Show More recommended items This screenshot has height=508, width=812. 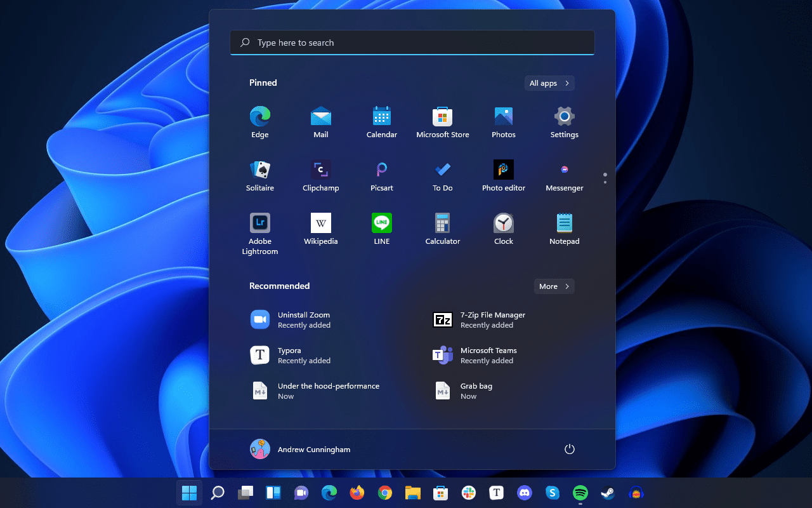[554, 286]
